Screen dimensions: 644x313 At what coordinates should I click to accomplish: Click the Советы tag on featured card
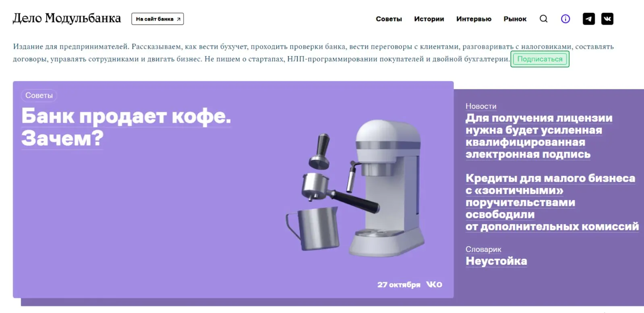39,95
